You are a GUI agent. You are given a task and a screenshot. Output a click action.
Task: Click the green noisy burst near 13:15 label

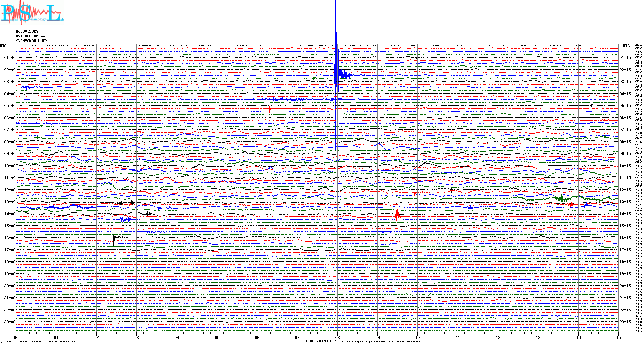[x=561, y=199]
